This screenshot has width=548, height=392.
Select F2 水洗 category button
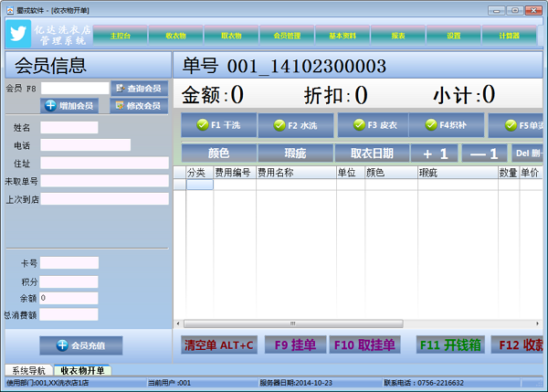pyautogui.click(x=296, y=125)
